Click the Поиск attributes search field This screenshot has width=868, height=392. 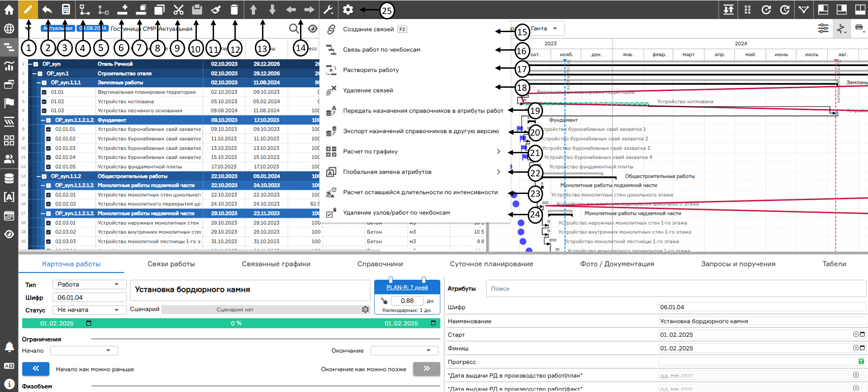click(676, 288)
